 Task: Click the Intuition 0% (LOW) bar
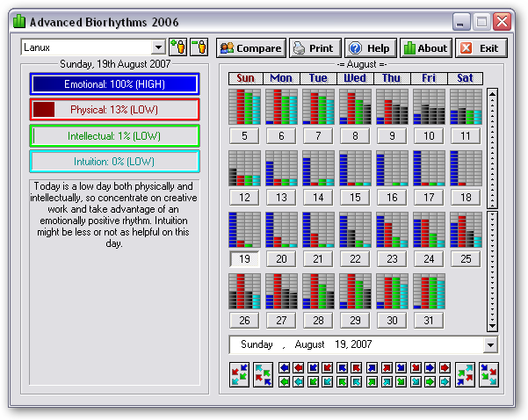114,162
